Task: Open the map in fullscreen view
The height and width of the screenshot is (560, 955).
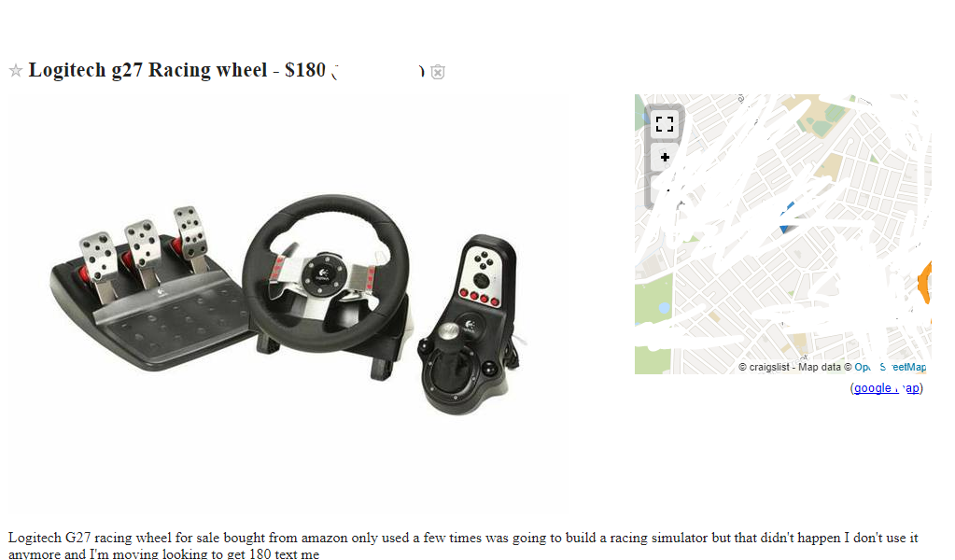Action: click(x=665, y=123)
